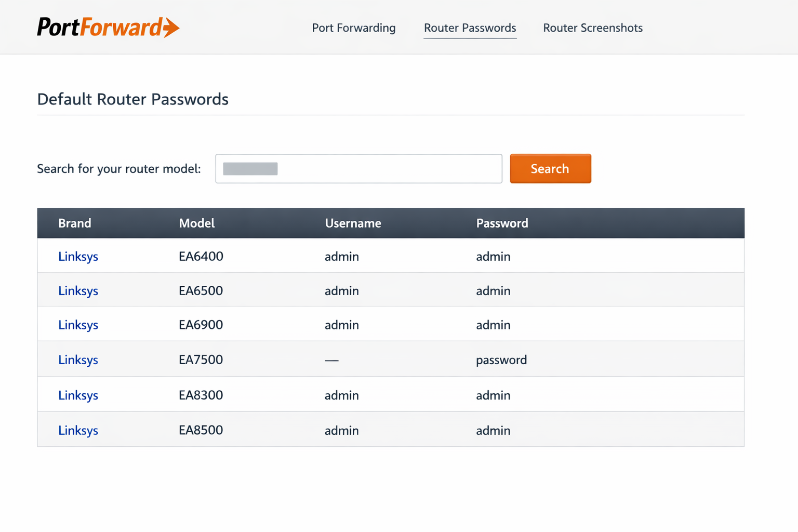
Task: Click 'Search for your router model' label
Action: pyautogui.click(x=119, y=169)
